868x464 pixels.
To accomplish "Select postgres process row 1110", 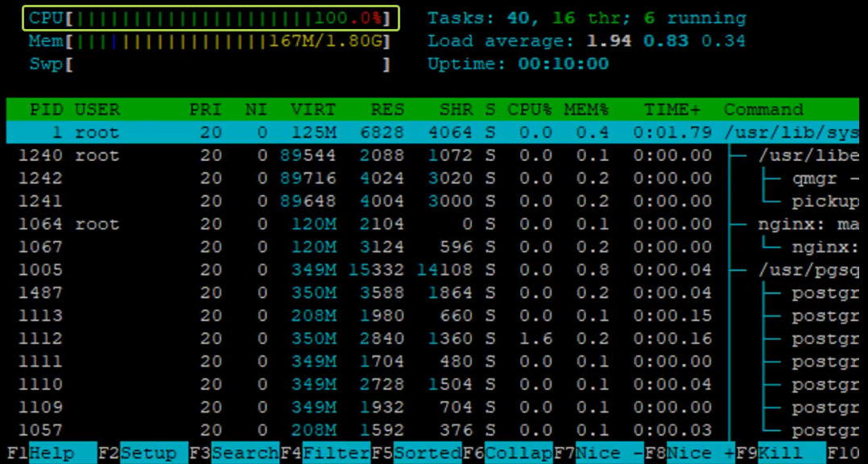I will point(432,384).
